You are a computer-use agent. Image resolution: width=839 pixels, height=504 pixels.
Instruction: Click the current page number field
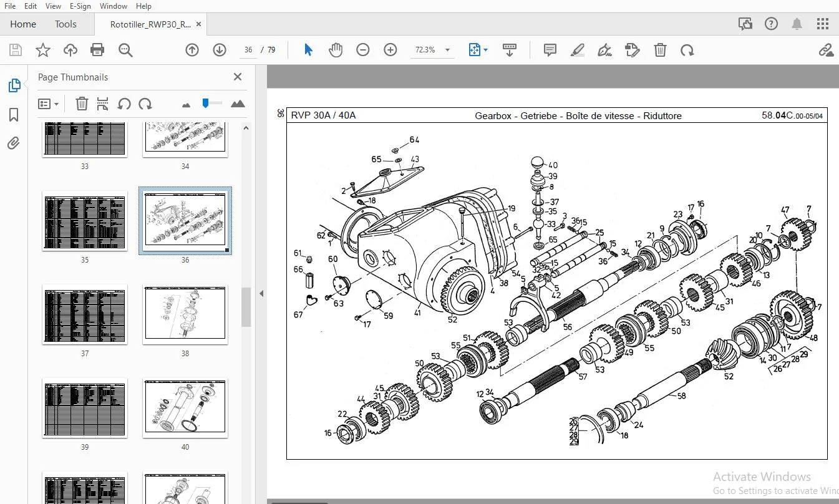click(x=248, y=50)
